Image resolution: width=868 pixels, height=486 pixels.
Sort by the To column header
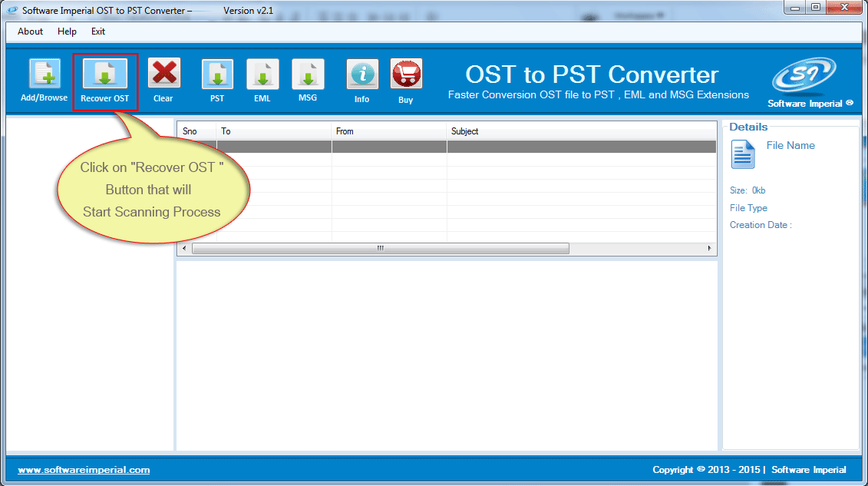click(x=274, y=131)
